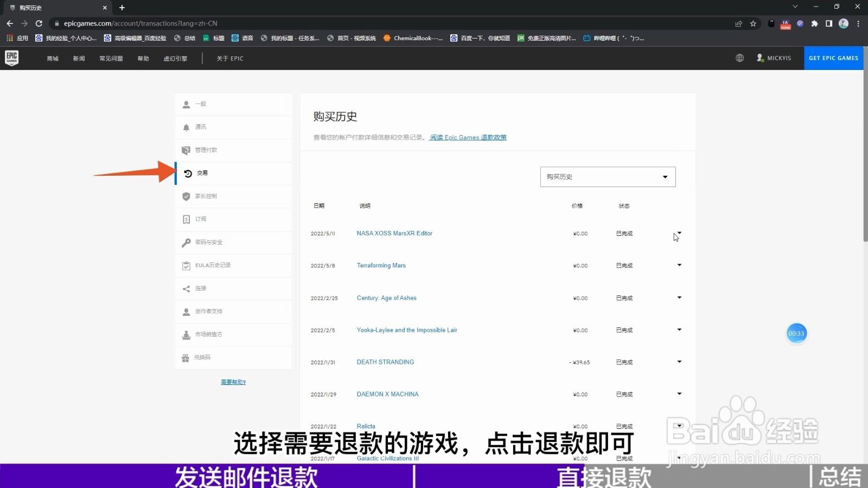The width and height of the screenshot is (868, 488).
Task: Select the EULA历史记录 sidebar item
Action: pyautogui.click(x=233, y=265)
